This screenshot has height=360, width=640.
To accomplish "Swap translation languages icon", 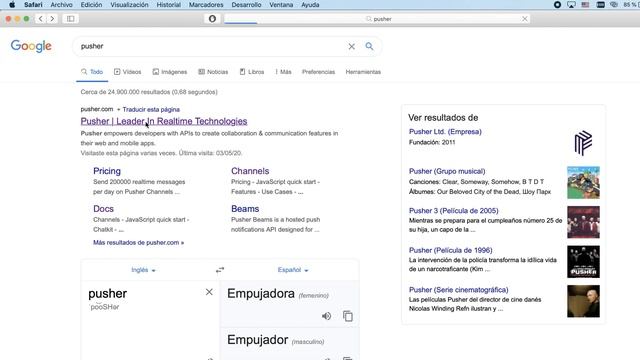I will pyautogui.click(x=220, y=270).
